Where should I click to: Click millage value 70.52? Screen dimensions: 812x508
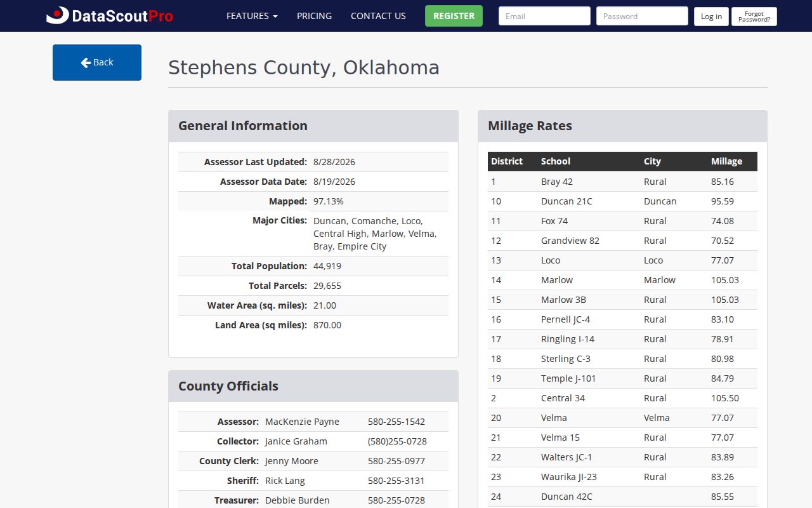[723, 241]
